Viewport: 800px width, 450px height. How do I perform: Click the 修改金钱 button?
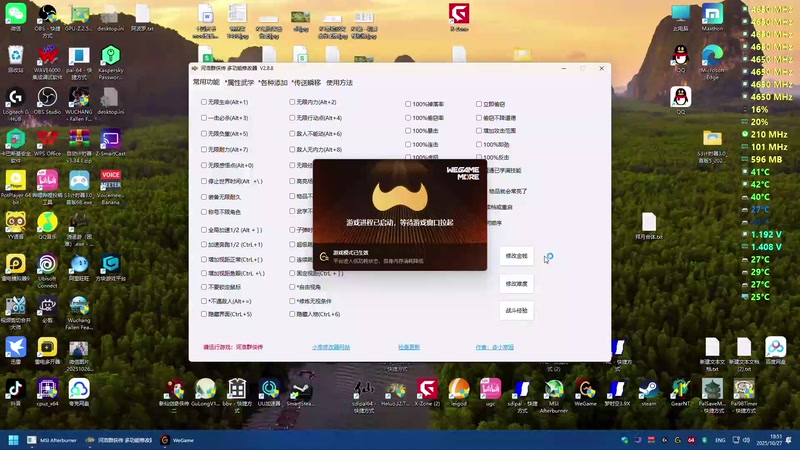[x=516, y=256]
